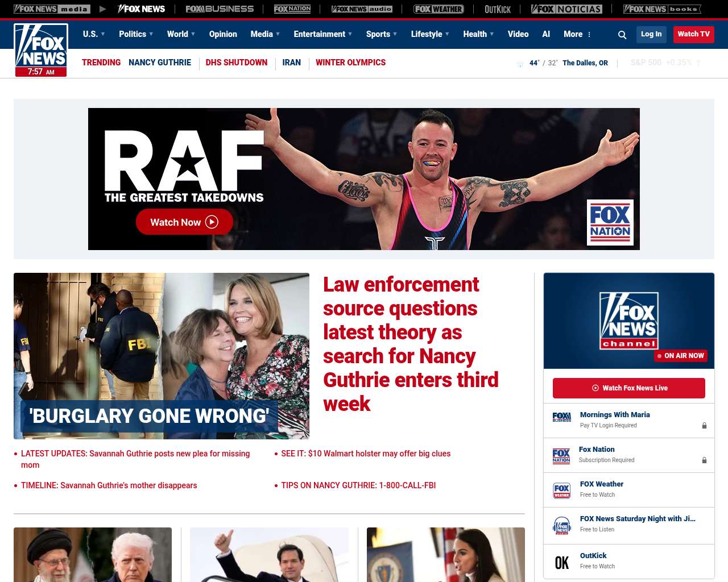The width and height of the screenshot is (728, 582).
Task: Open the $10 Walmart holster story link
Action: point(366,454)
